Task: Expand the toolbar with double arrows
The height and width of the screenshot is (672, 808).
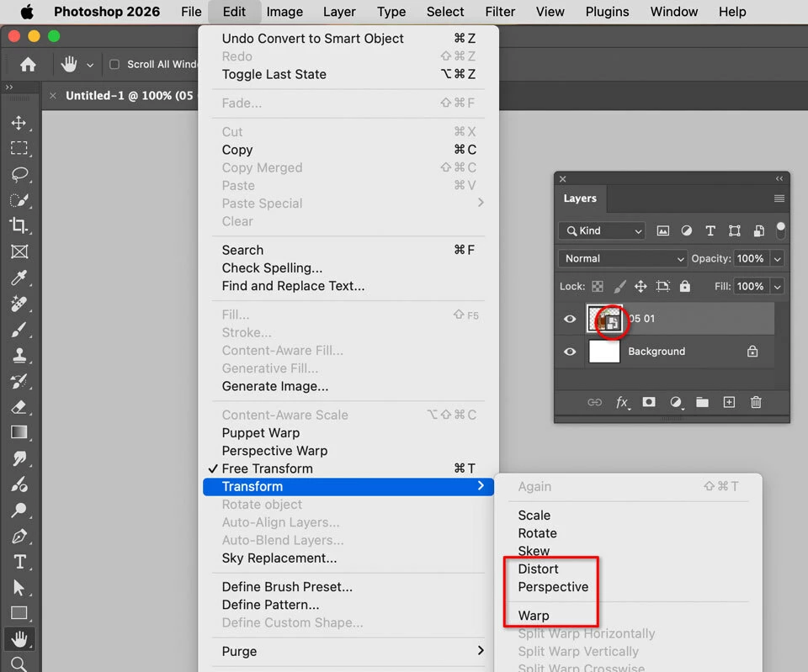Action: click(8, 87)
